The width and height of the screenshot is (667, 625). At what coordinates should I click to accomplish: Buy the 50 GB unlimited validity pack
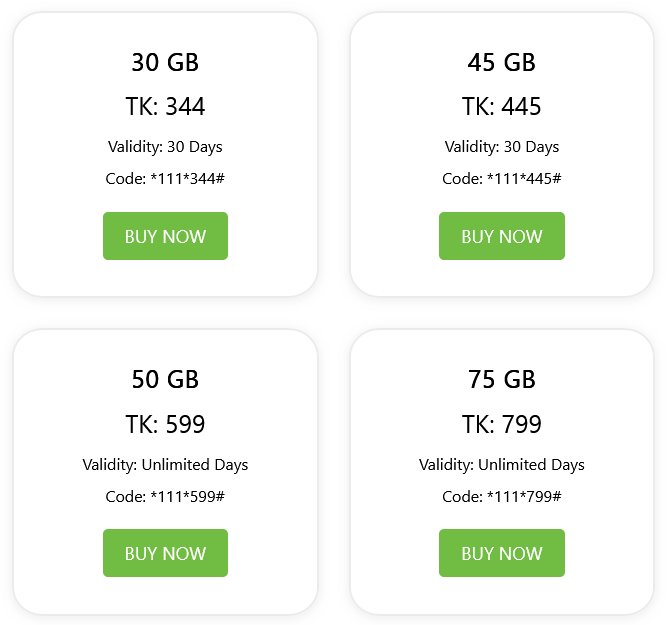click(165, 553)
